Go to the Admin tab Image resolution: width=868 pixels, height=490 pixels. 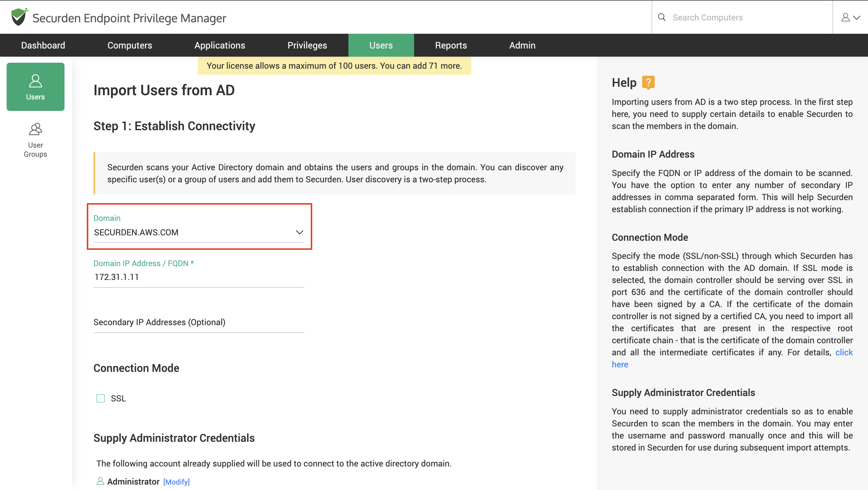[x=522, y=45]
